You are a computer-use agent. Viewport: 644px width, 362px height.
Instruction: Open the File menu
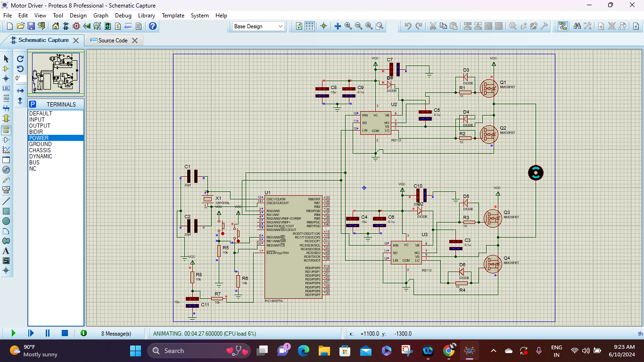pyautogui.click(x=8, y=15)
